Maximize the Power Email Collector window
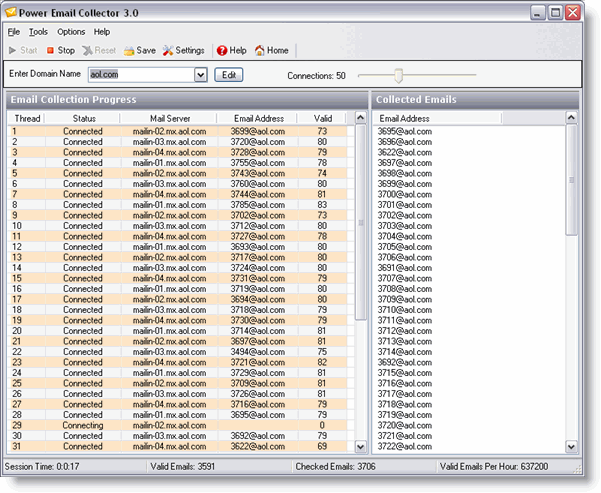The image size is (601, 493). click(x=555, y=13)
